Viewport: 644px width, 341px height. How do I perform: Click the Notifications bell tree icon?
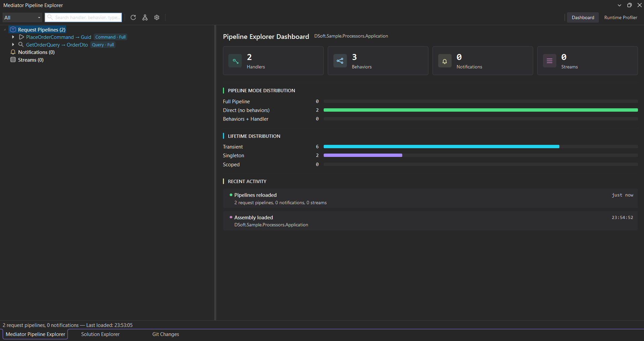13,52
